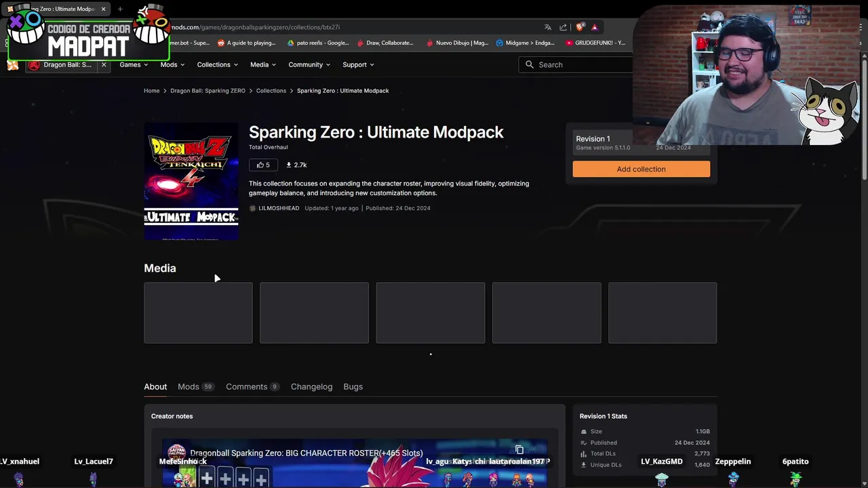Close the Dragon Ball game filter chip
The width and height of the screenshot is (868, 488).
pos(104,64)
